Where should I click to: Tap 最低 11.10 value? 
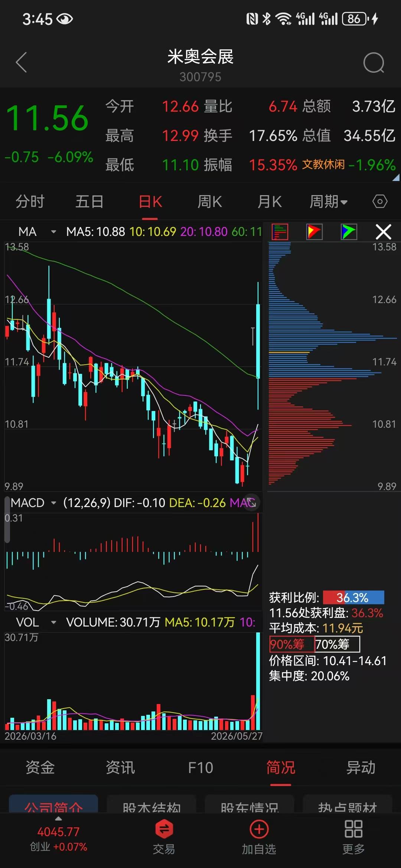click(x=180, y=165)
